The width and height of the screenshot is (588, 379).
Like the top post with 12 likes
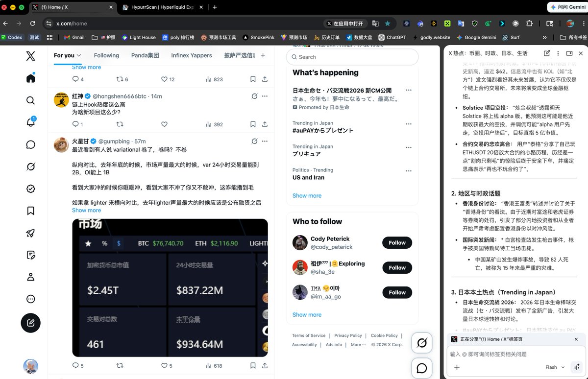[168, 79]
